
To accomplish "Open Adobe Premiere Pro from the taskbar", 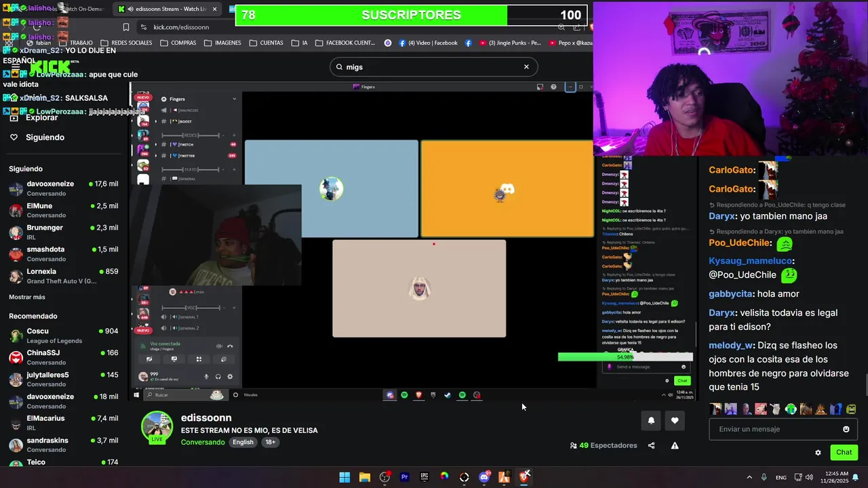I will click(x=404, y=477).
